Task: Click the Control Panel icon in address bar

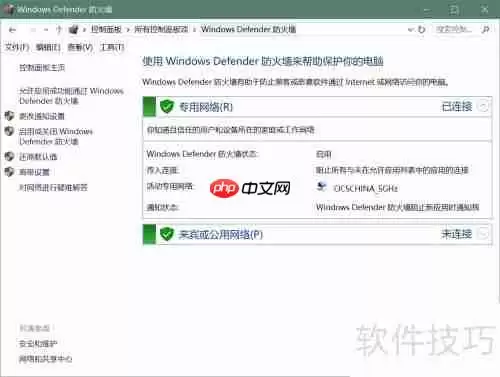Action: [73, 30]
